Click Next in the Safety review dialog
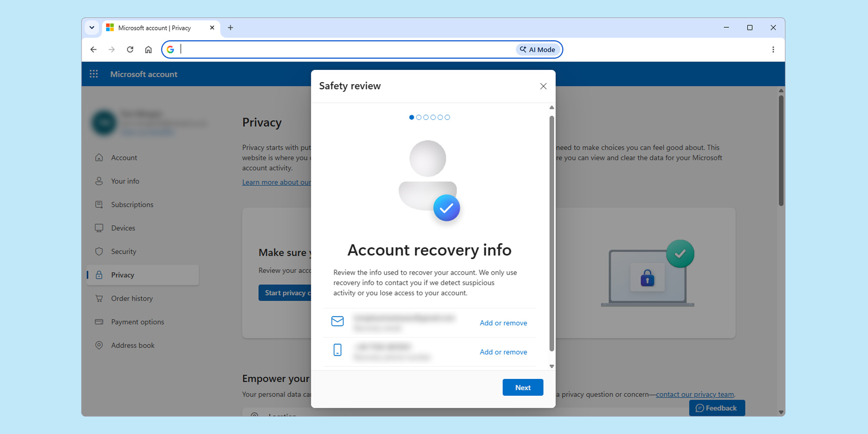This screenshot has height=434, width=868. pyautogui.click(x=523, y=388)
